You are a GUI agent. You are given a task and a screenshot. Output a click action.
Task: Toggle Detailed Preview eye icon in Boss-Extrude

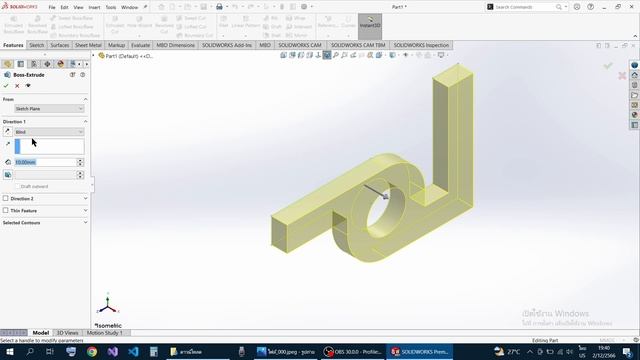[x=28, y=86]
